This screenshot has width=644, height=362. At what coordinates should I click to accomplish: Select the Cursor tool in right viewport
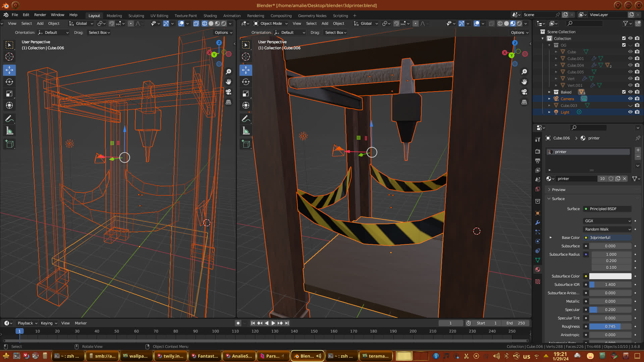pyautogui.click(x=246, y=57)
